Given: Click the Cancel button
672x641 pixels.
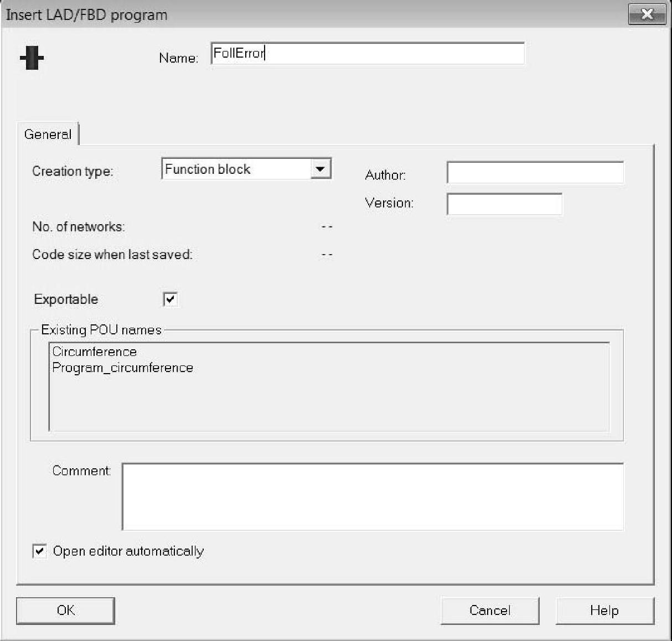Looking at the screenshot, I should 490,611.
